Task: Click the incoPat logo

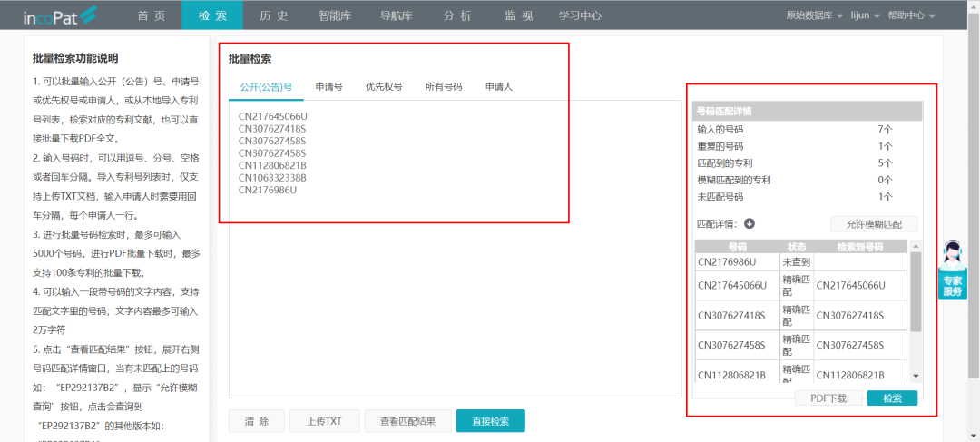Action: 60,15
